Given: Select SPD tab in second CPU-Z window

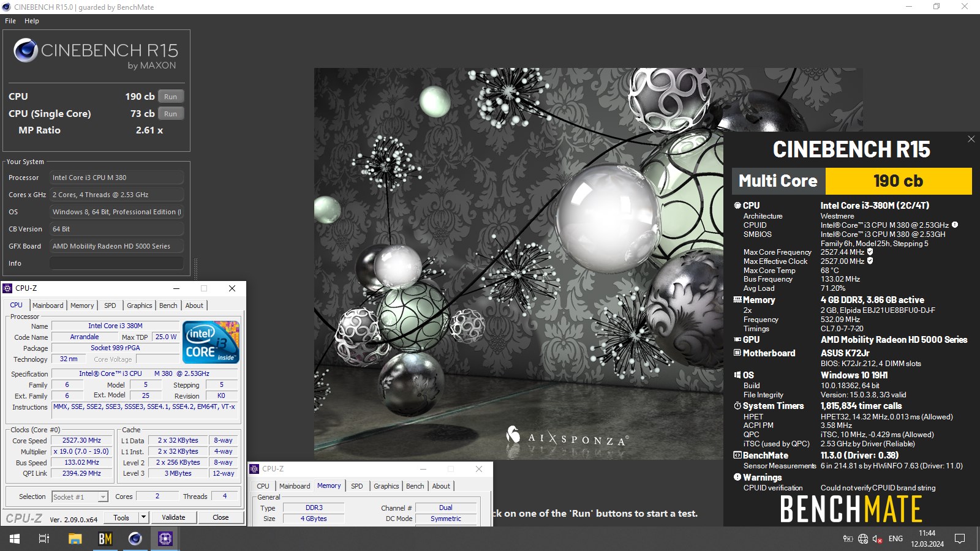Looking at the screenshot, I should pos(357,486).
